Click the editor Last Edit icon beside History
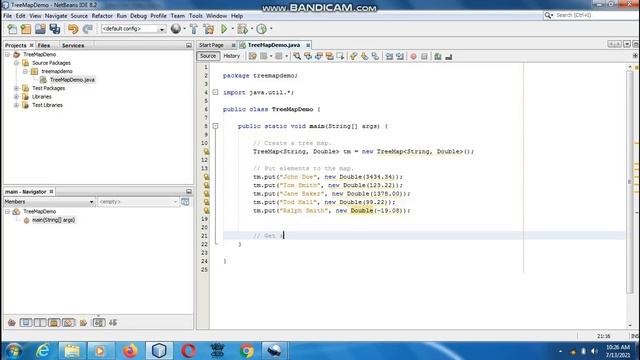 (253, 56)
